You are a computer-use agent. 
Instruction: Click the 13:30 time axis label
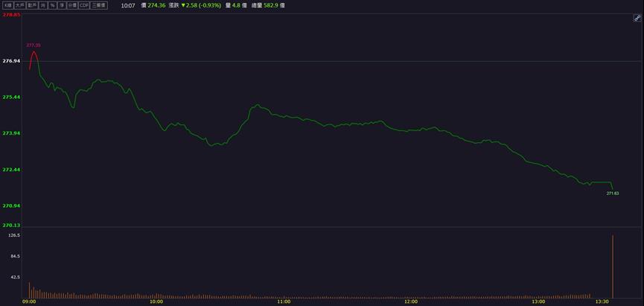[603, 302]
